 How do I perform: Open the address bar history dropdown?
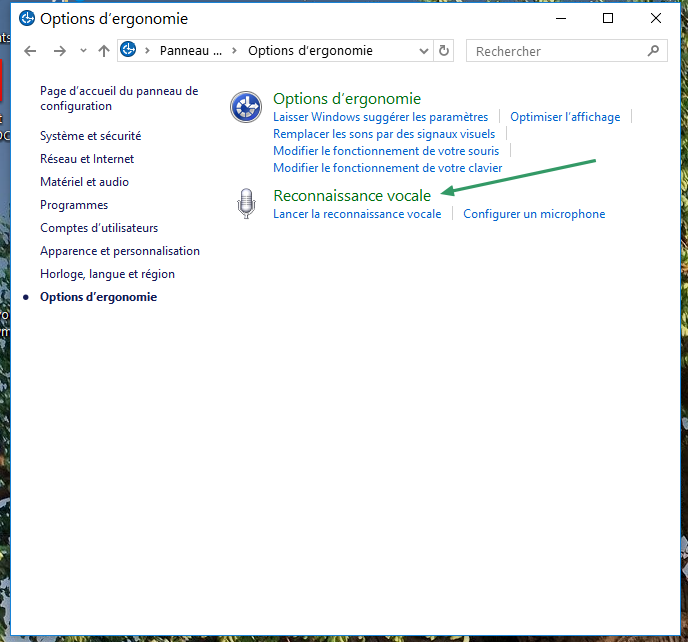pyautogui.click(x=423, y=51)
